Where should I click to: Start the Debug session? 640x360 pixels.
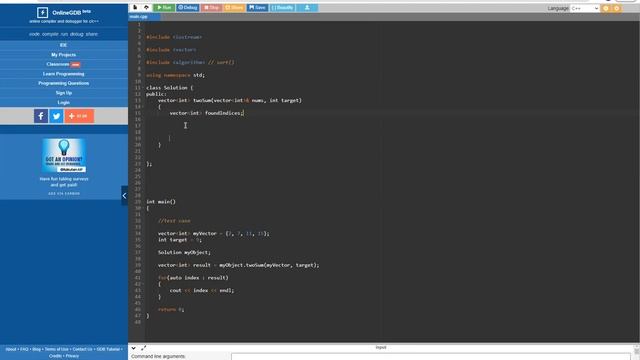click(188, 7)
